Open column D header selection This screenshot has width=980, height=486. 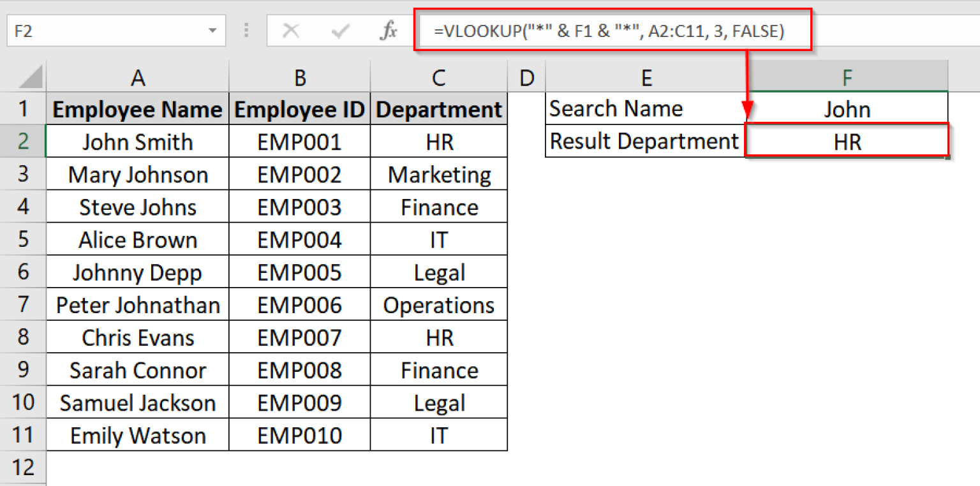click(x=526, y=77)
